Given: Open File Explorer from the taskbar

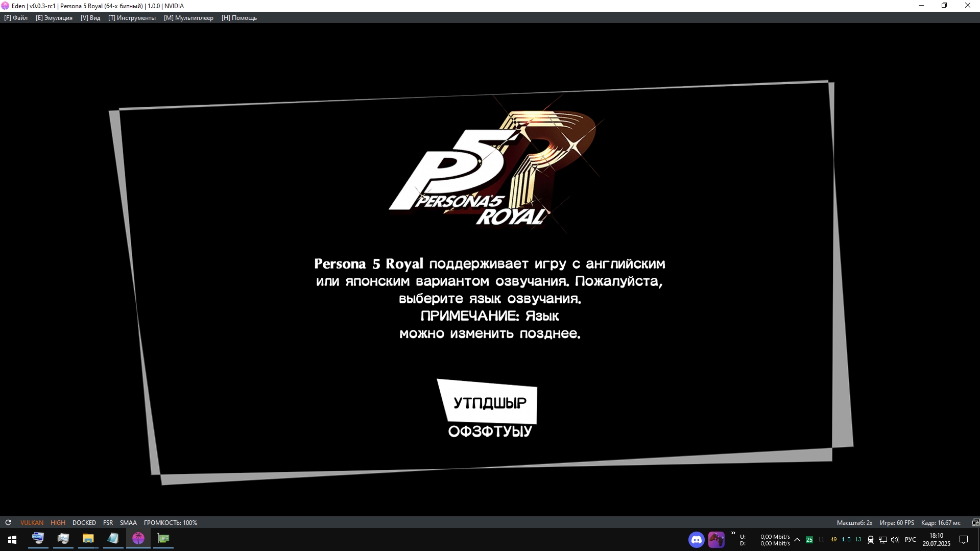Looking at the screenshot, I should (88, 539).
